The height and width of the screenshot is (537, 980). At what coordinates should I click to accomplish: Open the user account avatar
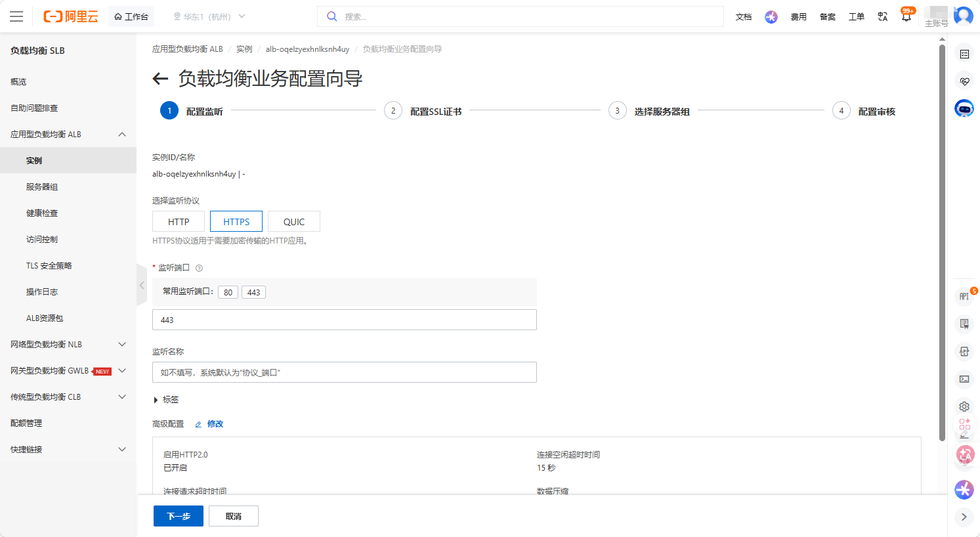(964, 16)
